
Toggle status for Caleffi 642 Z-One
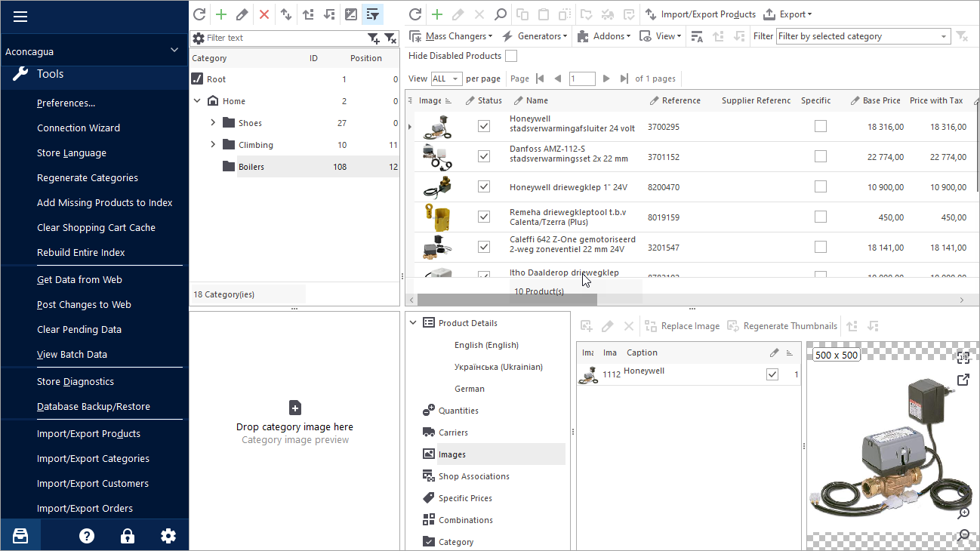[484, 247]
